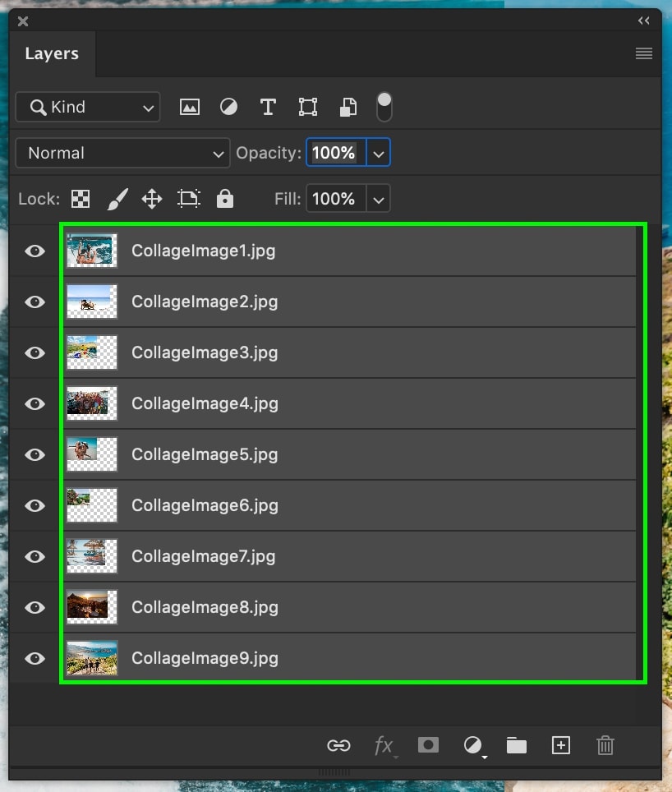Toggle visibility of CollageImage5.jpg layer
The width and height of the screenshot is (672, 792).
pyautogui.click(x=35, y=454)
